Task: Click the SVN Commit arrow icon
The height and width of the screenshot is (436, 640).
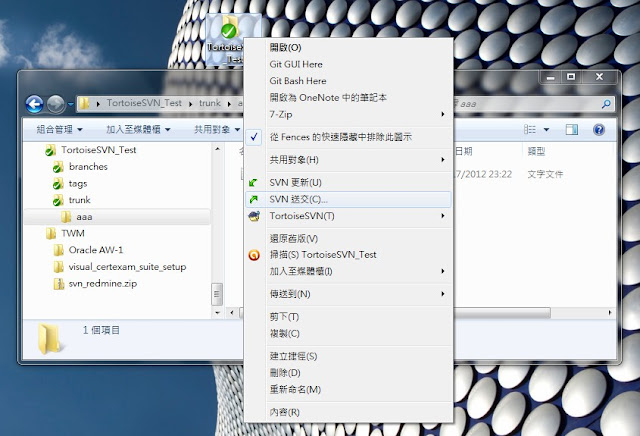Action: click(x=253, y=199)
